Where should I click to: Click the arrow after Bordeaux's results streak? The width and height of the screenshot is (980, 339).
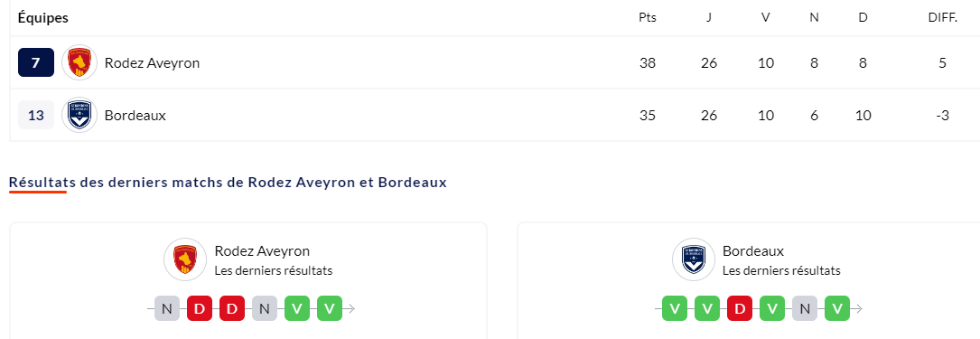coord(857,308)
